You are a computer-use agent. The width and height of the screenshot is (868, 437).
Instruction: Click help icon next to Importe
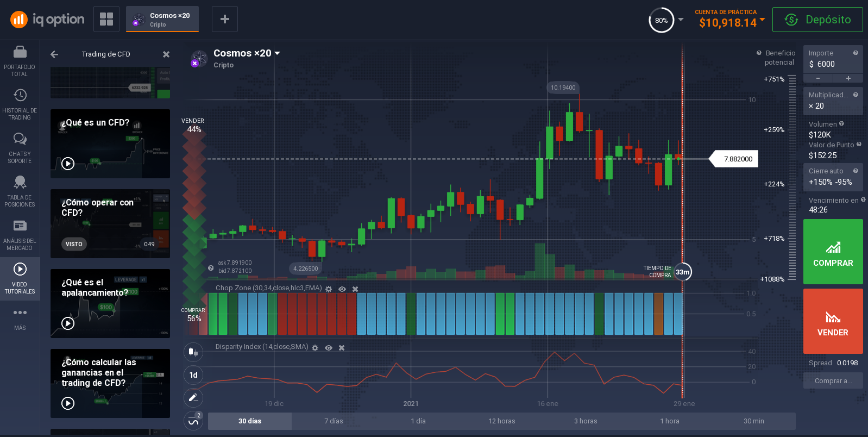tap(856, 53)
